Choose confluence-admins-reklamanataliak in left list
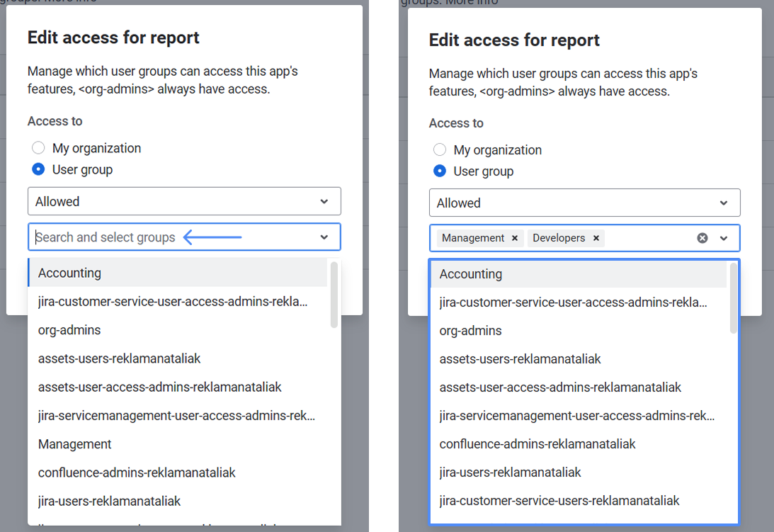 tap(137, 472)
